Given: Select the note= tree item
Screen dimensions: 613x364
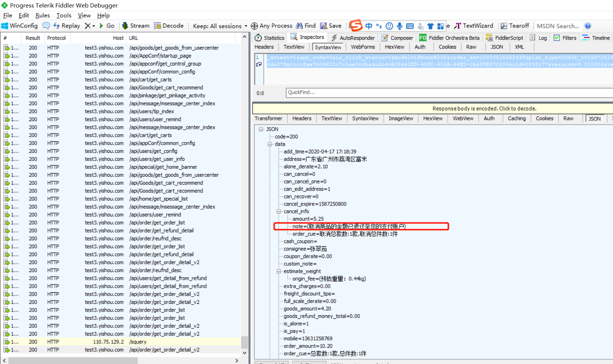Looking at the screenshot, I should (349, 226).
